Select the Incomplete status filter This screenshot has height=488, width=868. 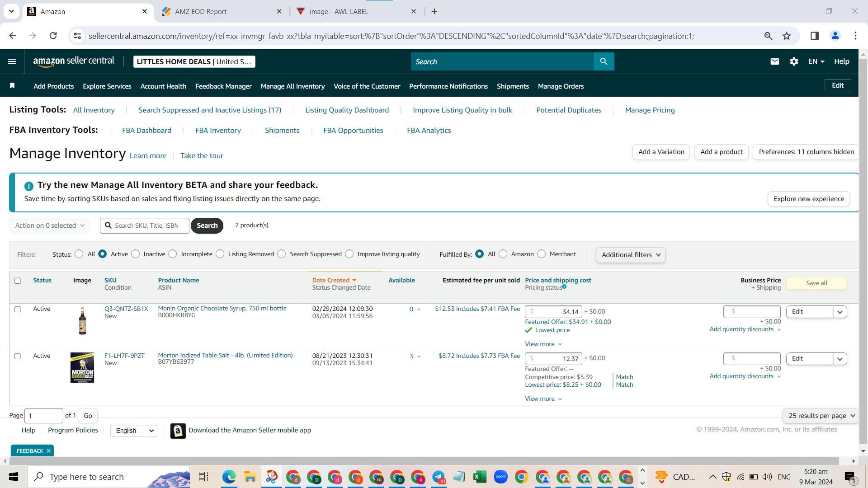(x=173, y=254)
